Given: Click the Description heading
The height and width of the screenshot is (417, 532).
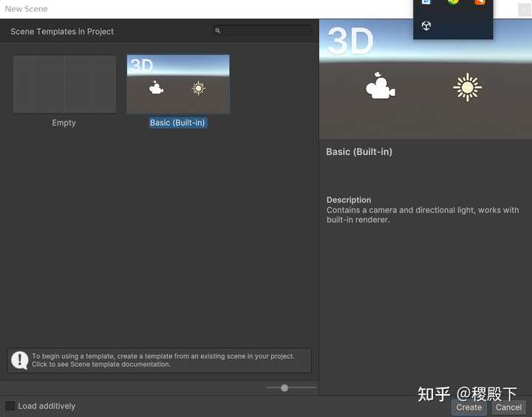Looking at the screenshot, I should (x=349, y=200).
